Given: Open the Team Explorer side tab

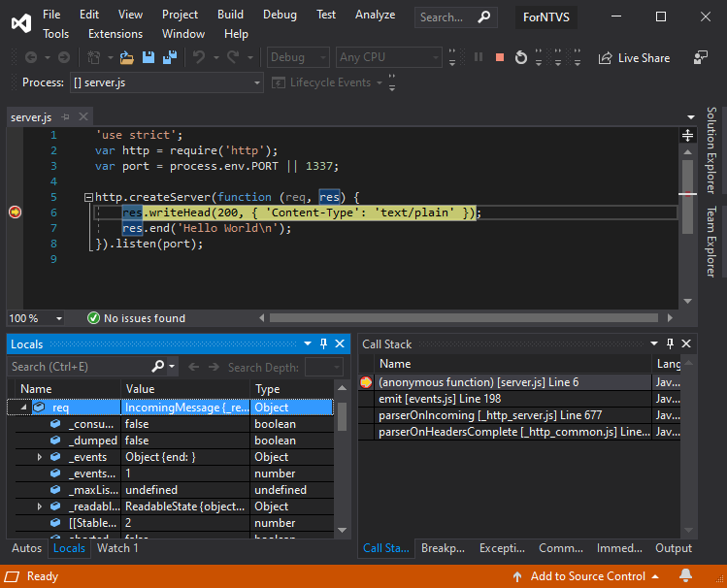Looking at the screenshot, I should pos(711,242).
